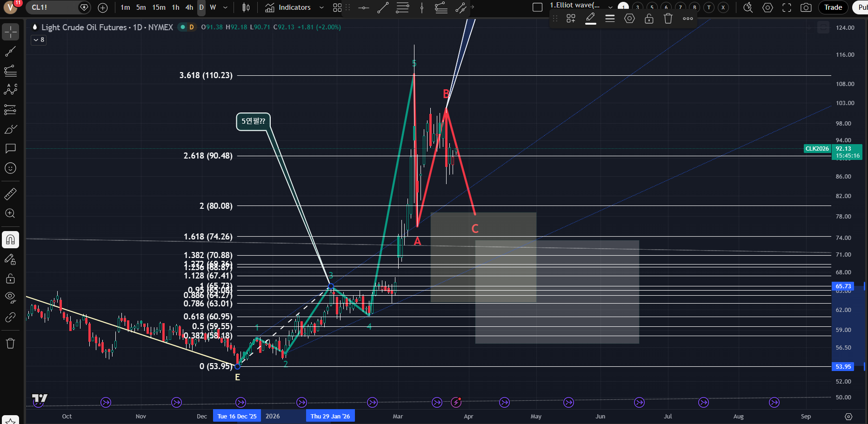Open the Indicators dialog
868x424 pixels.
point(288,7)
